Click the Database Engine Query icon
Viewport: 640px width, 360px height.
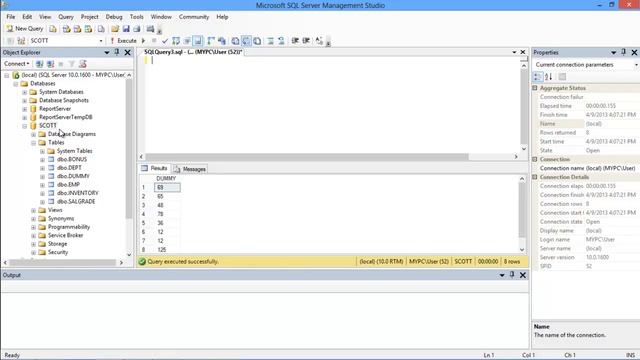tap(53, 29)
